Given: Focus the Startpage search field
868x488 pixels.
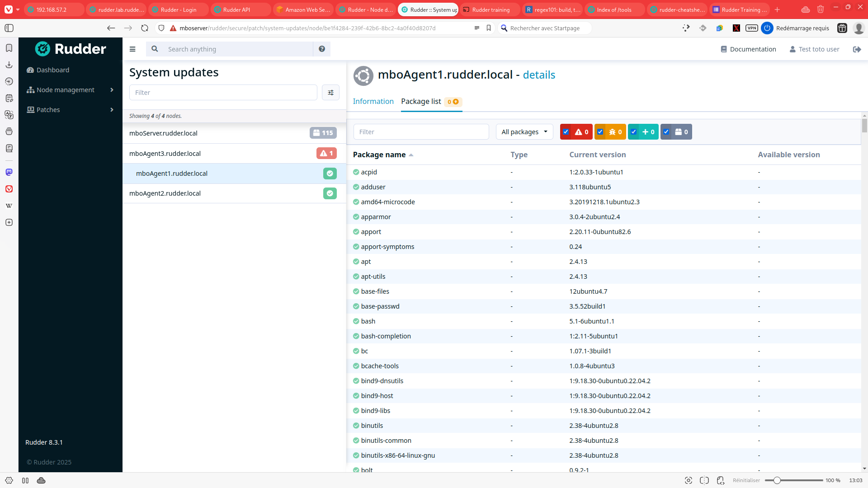Looking at the screenshot, I should [x=545, y=28].
